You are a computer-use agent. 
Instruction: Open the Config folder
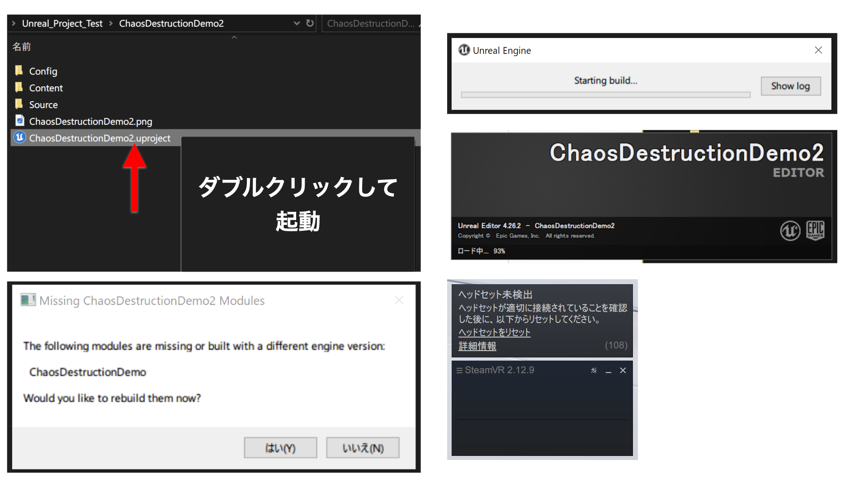click(43, 71)
